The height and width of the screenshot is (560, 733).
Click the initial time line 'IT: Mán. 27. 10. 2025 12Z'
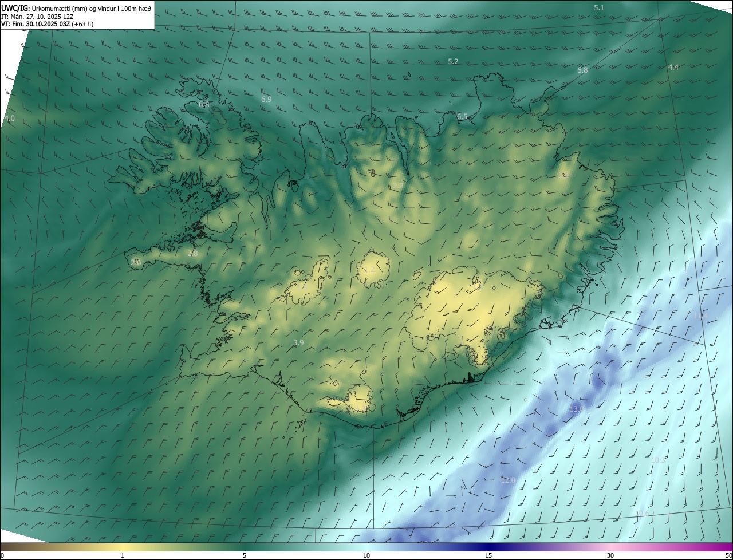click(x=37, y=16)
